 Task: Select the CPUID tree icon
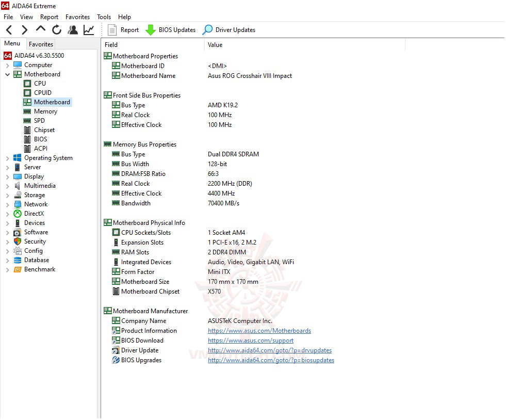coord(27,93)
